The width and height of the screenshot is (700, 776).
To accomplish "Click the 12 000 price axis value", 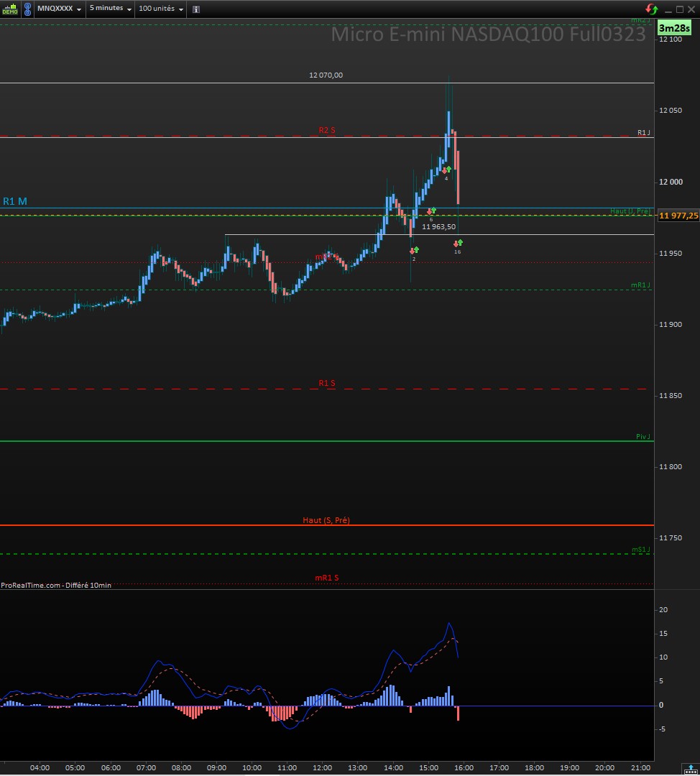I will point(671,182).
